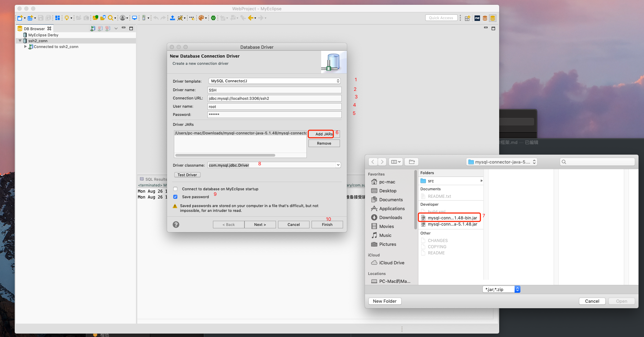Uncheck the Save password checkbox
Screen dimensions: 644x337
(175, 197)
